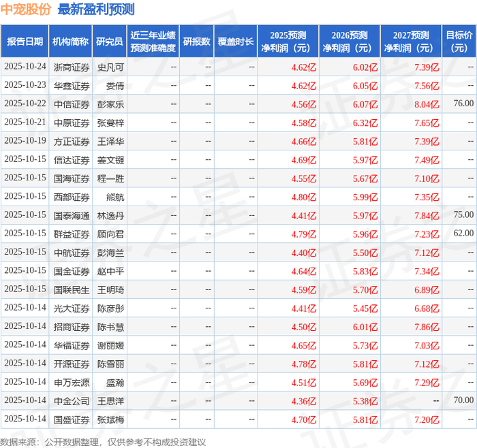Click the 中金公司 institution cell
Image resolution: width=477 pixels, height=448 pixels.
coord(72,401)
